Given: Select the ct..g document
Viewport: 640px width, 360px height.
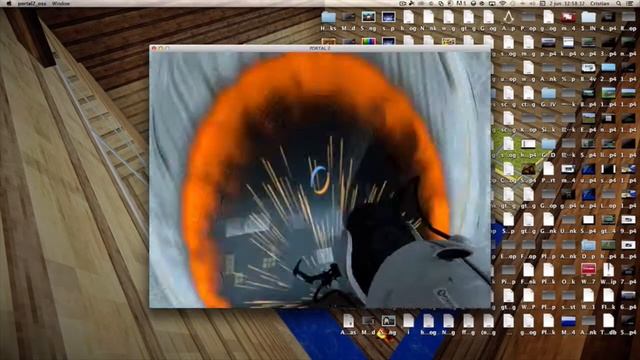Looking at the screenshot, I should (x=528, y=97).
